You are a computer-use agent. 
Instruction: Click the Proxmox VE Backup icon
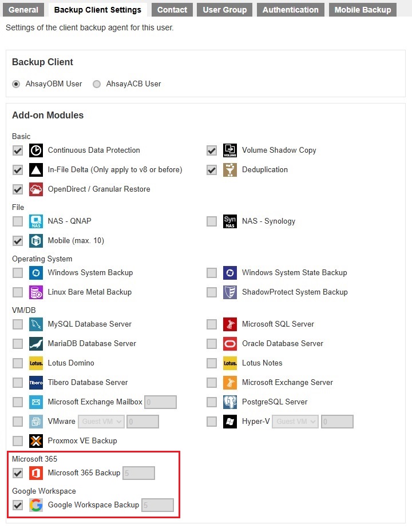click(x=36, y=441)
